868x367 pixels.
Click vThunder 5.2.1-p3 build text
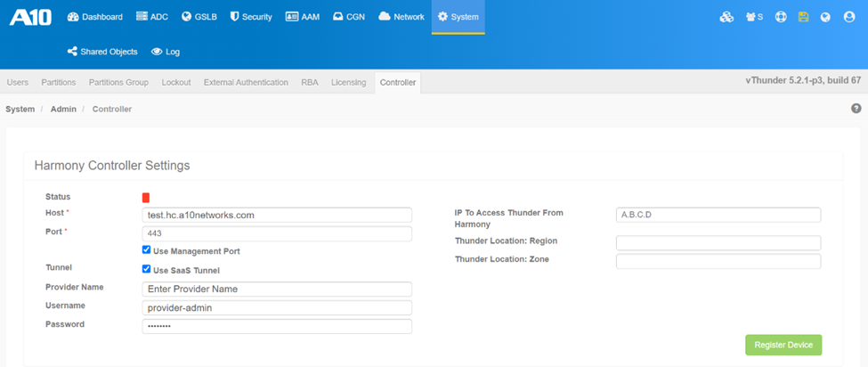pyautogui.click(x=803, y=80)
